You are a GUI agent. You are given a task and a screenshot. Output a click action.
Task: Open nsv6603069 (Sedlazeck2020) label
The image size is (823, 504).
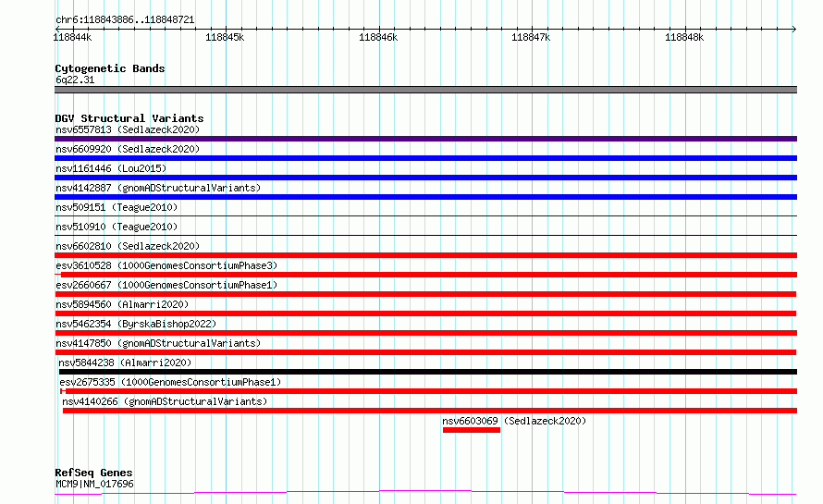click(514, 421)
